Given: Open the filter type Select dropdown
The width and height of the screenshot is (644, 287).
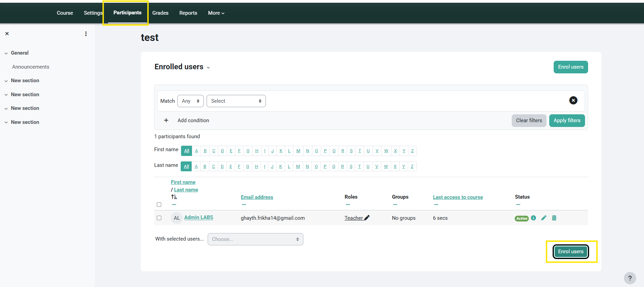Looking at the screenshot, I should click(236, 101).
